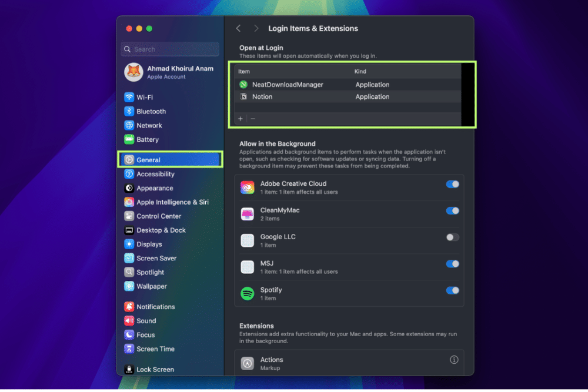Click the Spotify app icon

point(248,293)
